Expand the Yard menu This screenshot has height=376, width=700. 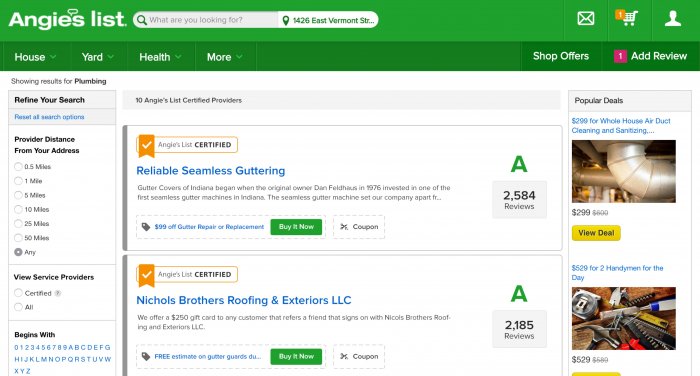pyautogui.click(x=98, y=57)
